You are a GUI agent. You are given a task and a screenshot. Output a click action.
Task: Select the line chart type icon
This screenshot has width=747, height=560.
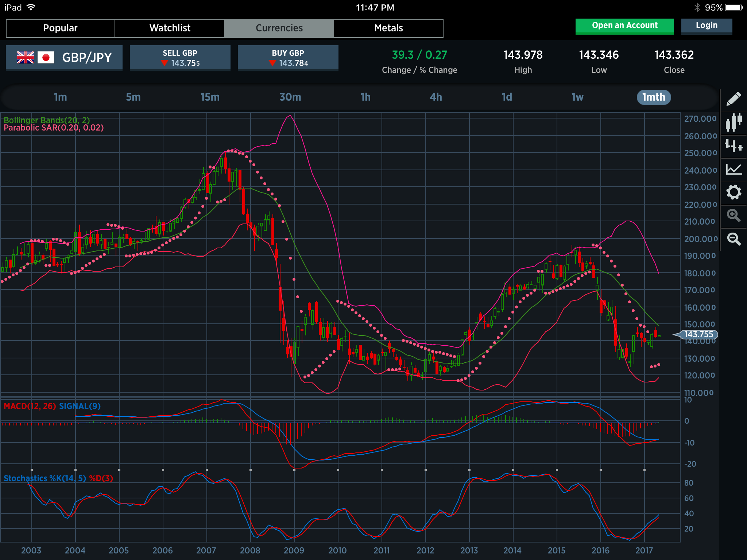(734, 169)
